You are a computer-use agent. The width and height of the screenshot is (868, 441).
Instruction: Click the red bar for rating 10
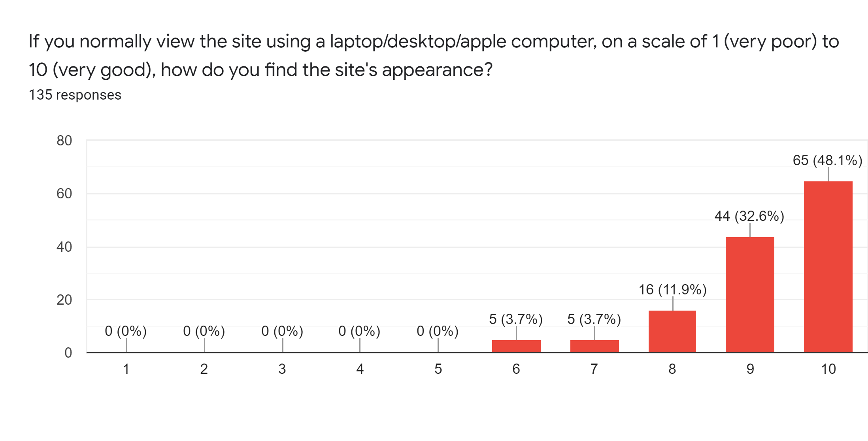point(828,267)
